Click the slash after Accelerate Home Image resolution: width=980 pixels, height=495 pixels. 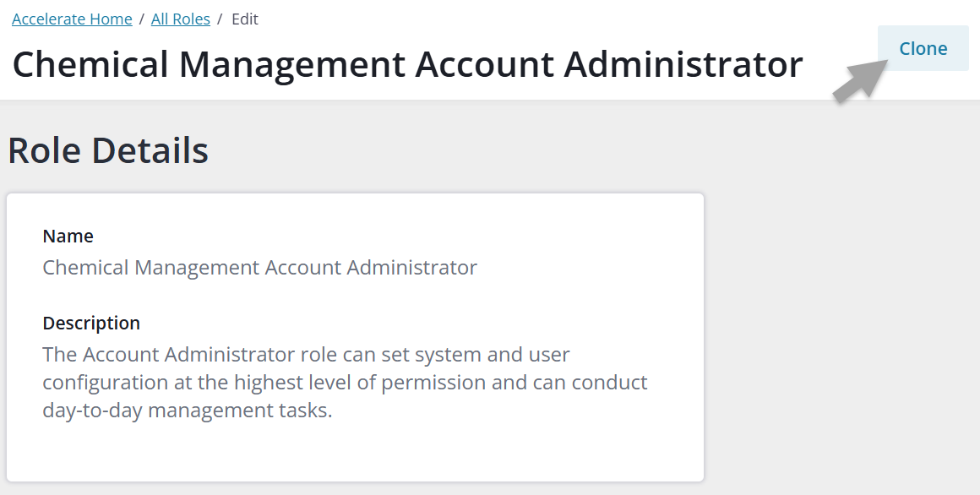[x=142, y=19]
